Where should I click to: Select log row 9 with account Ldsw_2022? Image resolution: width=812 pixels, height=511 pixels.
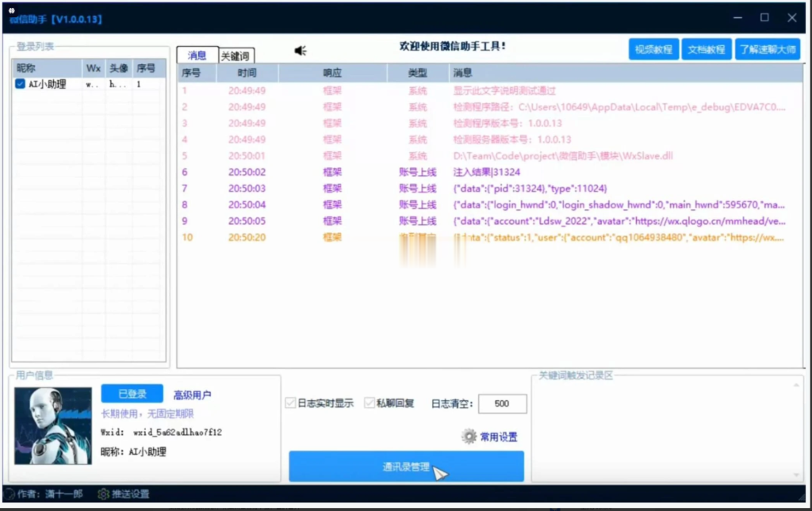490,221
